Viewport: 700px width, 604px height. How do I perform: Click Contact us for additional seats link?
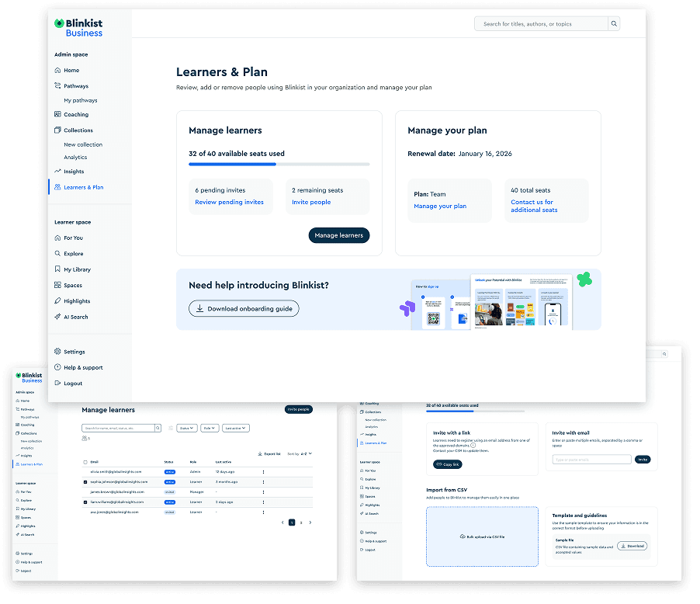[x=534, y=206]
